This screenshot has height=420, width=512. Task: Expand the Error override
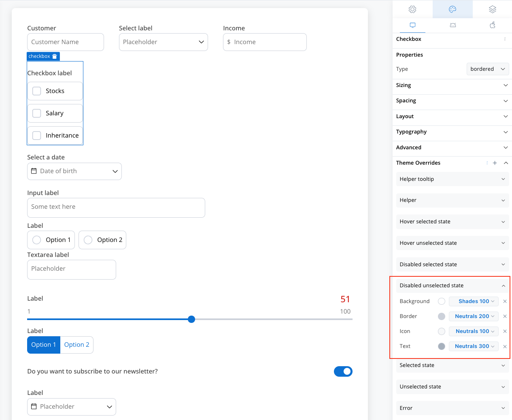[x=453, y=408]
